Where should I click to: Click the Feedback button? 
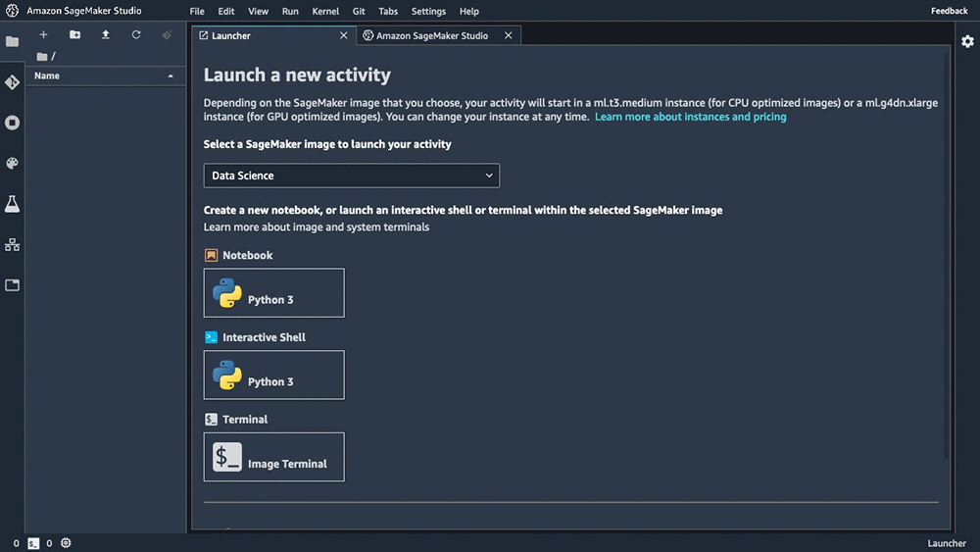coord(949,11)
